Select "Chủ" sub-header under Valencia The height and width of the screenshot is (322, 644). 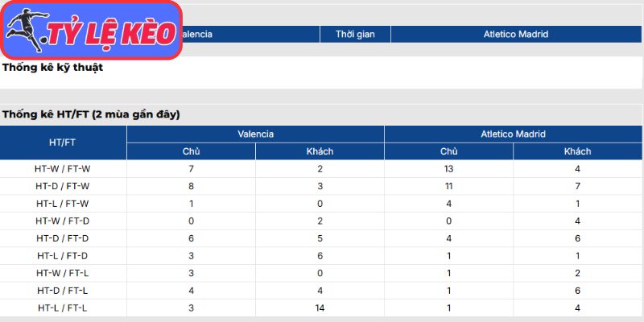pos(191,151)
